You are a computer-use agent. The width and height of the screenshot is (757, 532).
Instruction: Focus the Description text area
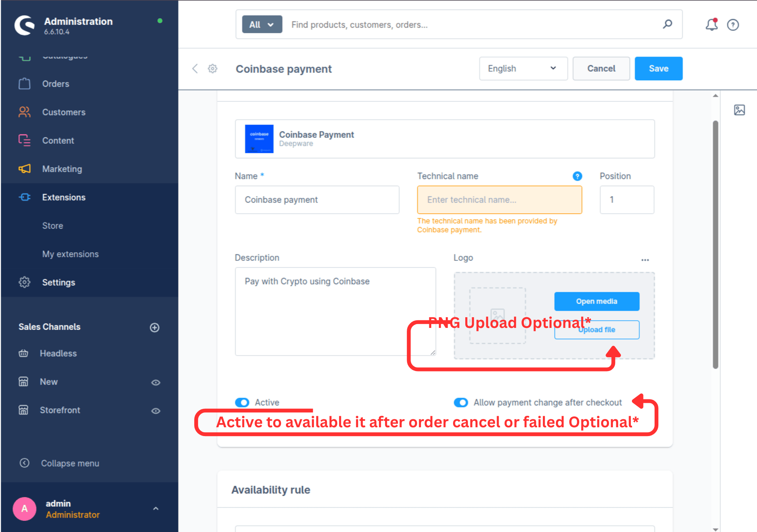pos(335,311)
